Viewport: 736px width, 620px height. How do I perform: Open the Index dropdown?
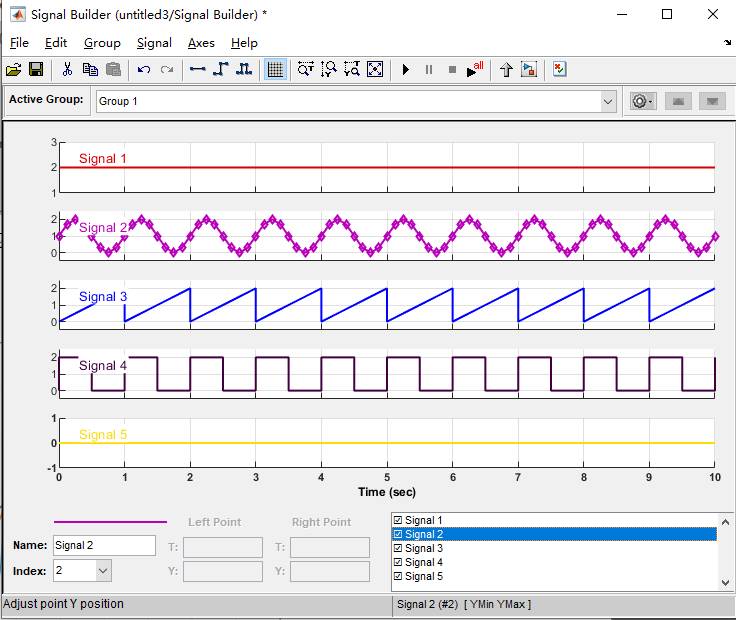click(103, 571)
